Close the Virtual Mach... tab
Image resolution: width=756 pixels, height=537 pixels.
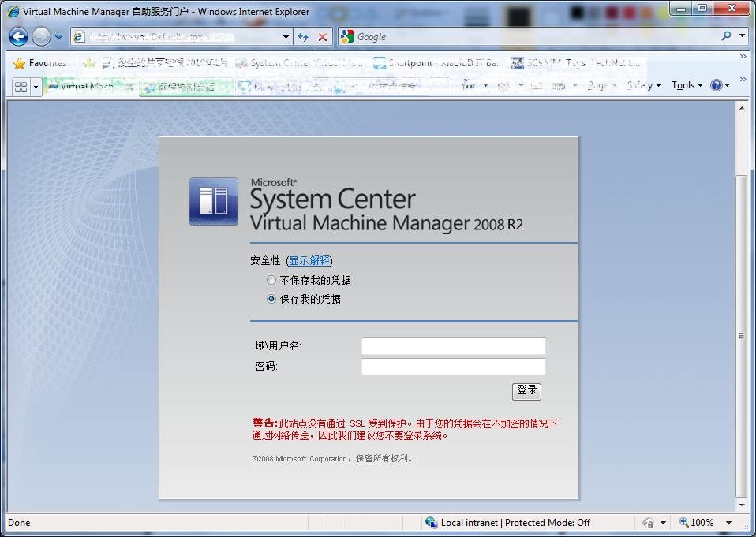tap(129, 87)
